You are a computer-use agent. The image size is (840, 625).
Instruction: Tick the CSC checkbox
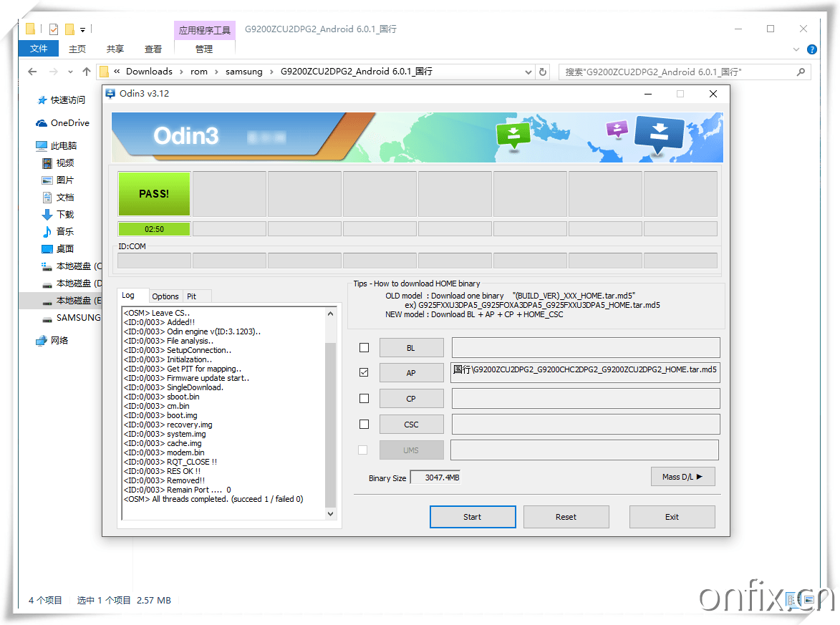click(x=364, y=425)
